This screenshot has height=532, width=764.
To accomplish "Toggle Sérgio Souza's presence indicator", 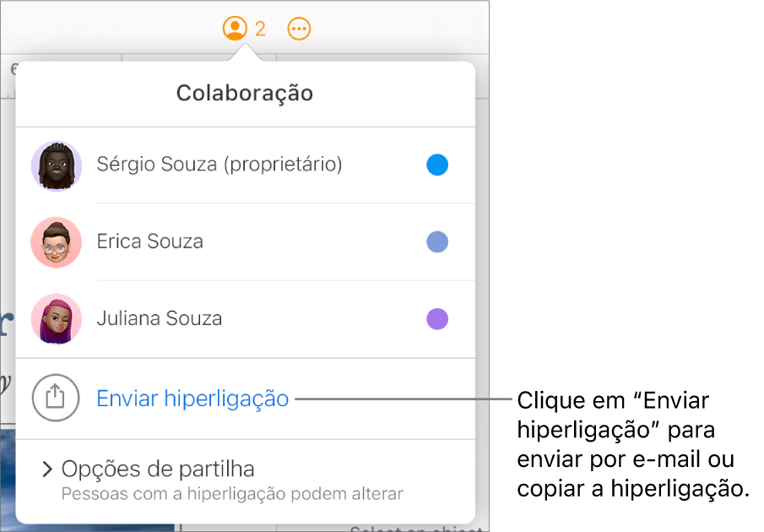I will coord(437,166).
